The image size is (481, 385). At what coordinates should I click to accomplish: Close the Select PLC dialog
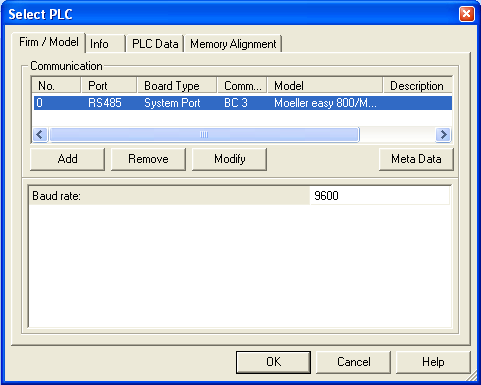point(466,14)
